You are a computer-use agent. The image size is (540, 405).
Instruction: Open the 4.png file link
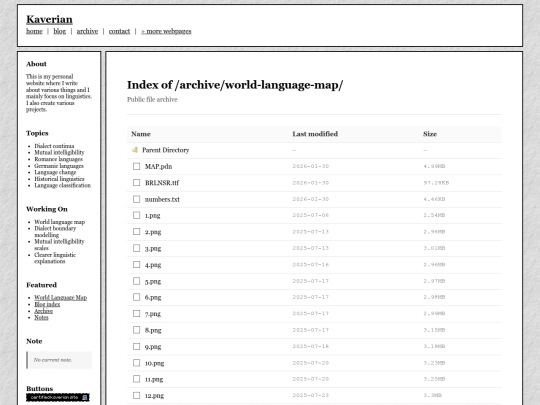153,265
